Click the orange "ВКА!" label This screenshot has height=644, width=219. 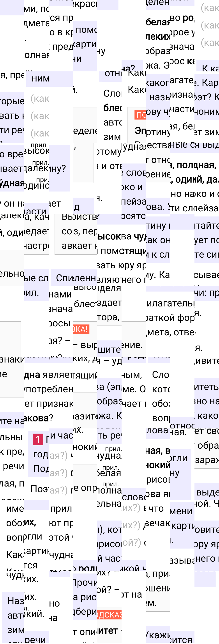click(81, 329)
